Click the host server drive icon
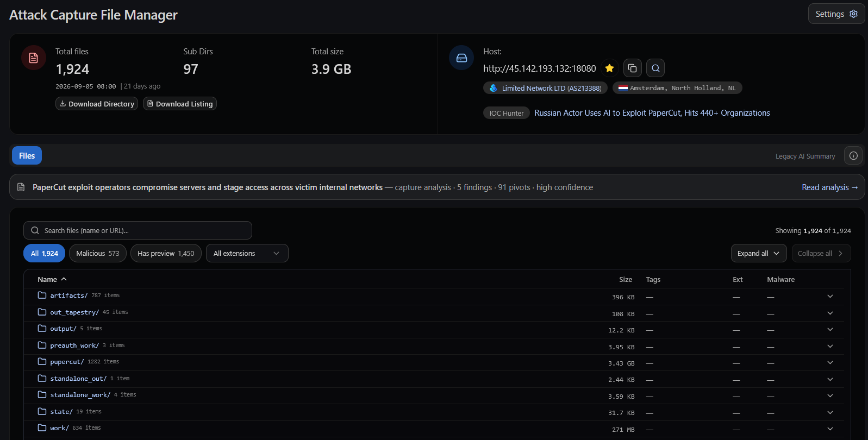Screen dimensions: 868x440 pos(461,58)
